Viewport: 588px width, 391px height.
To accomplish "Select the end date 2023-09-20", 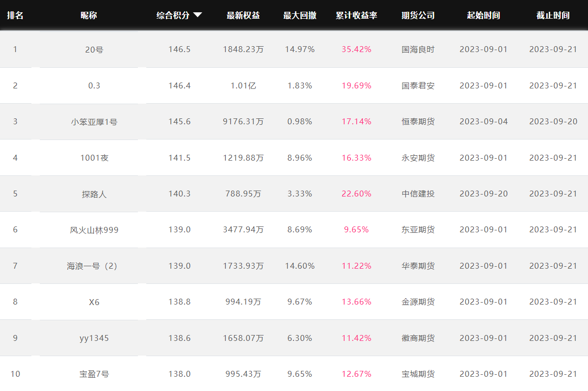I will click(553, 122).
